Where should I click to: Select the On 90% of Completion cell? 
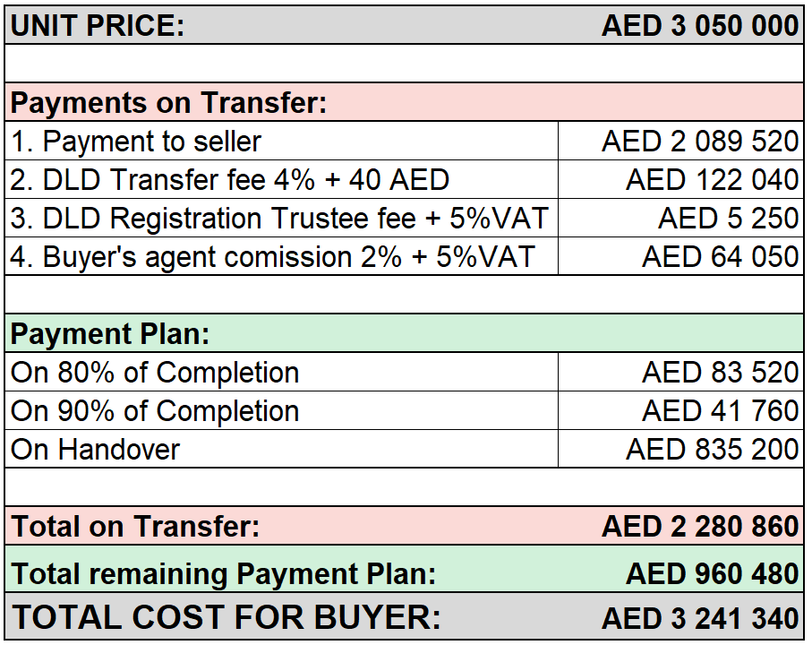click(282, 409)
